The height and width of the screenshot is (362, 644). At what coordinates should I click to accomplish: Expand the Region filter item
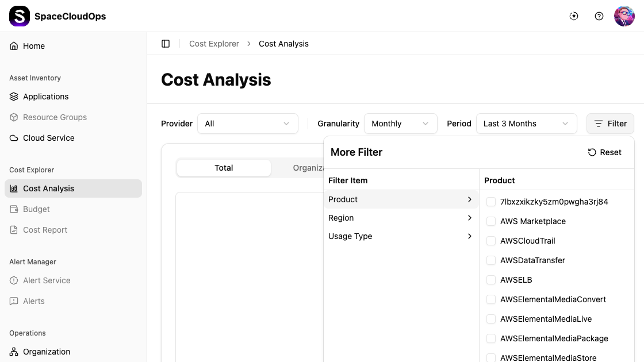400,218
